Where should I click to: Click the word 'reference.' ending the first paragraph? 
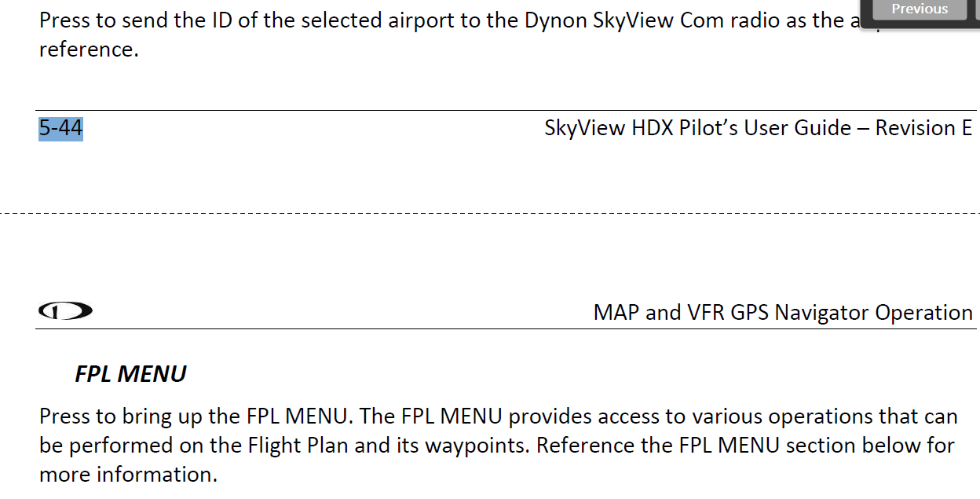[x=89, y=50]
